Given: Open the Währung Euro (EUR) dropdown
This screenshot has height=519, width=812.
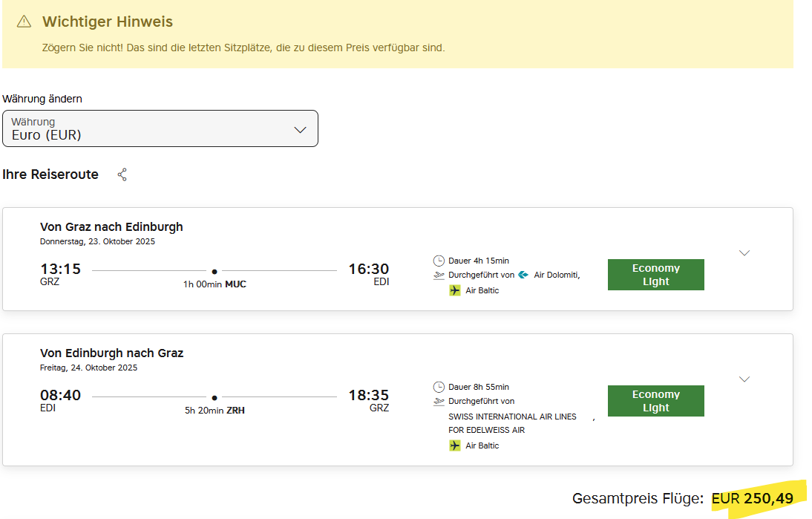Looking at the screenshot, I should 160,128.
